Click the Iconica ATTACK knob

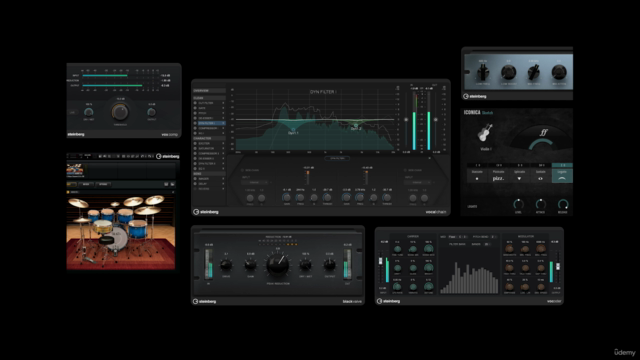(x=540, y=204)
